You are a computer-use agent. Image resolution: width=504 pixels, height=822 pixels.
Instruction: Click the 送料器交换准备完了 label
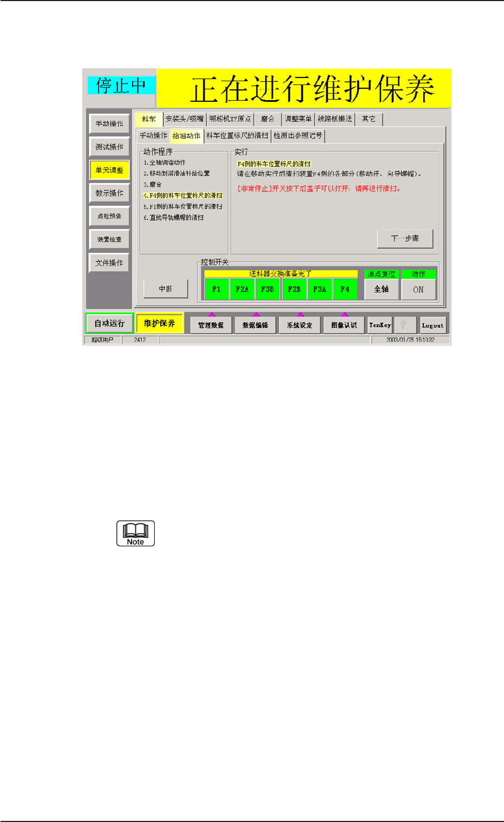point(280,274)
